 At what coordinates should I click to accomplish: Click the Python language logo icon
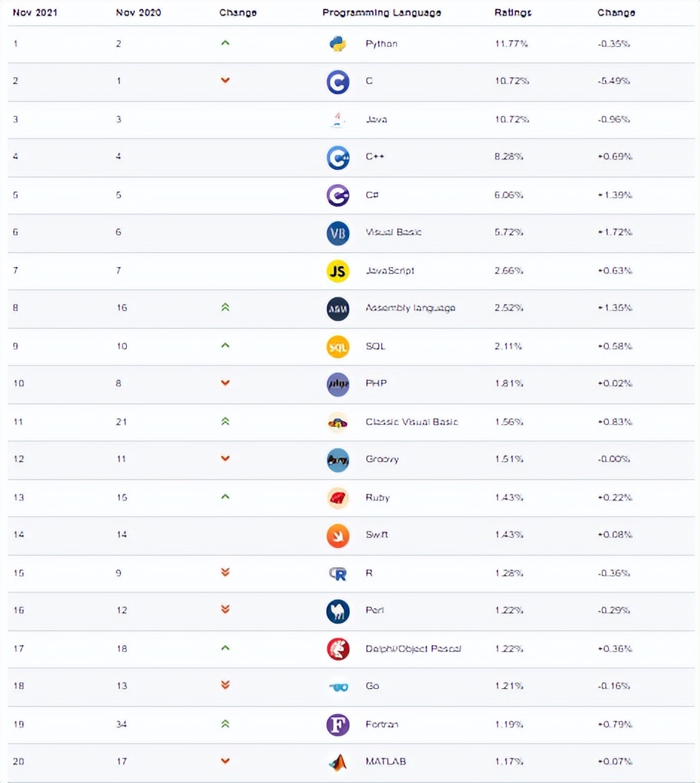337,44
